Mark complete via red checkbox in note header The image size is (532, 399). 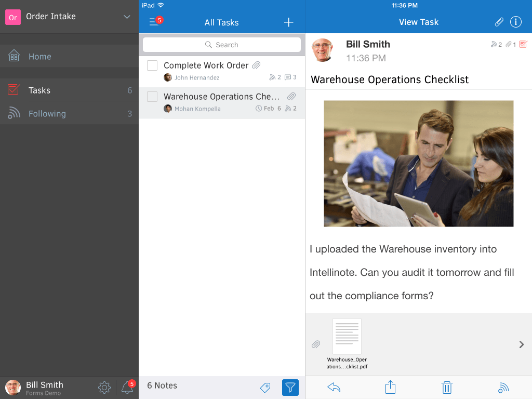523,45
